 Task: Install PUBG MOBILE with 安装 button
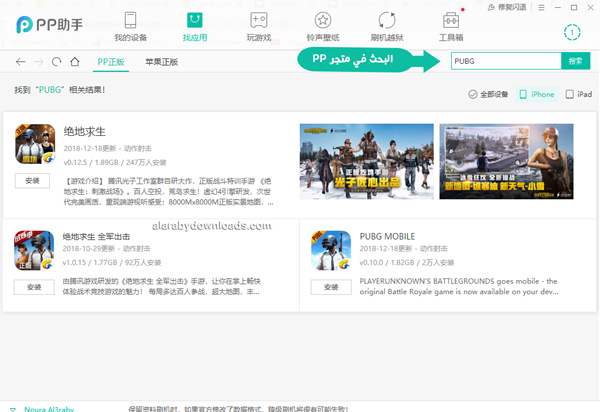point(331,287)
